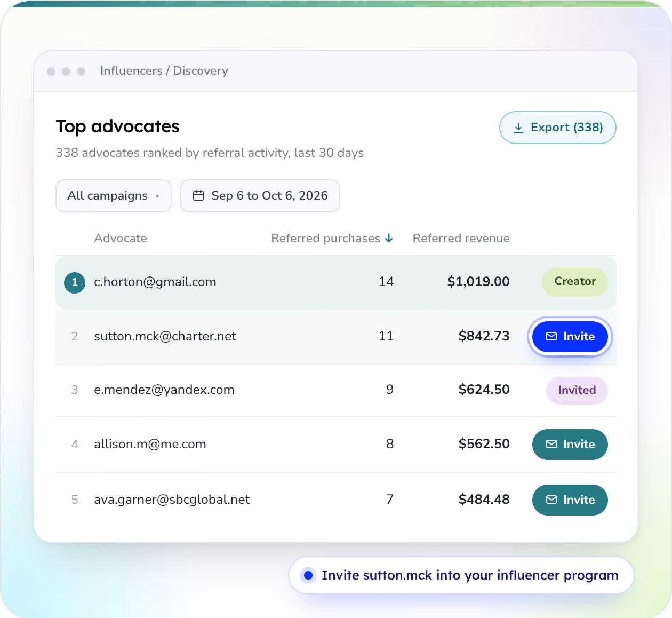The width and height of the screenshot is (672, 618).
Task: Click $562.50 revenue value
Action: click(484, 444)
